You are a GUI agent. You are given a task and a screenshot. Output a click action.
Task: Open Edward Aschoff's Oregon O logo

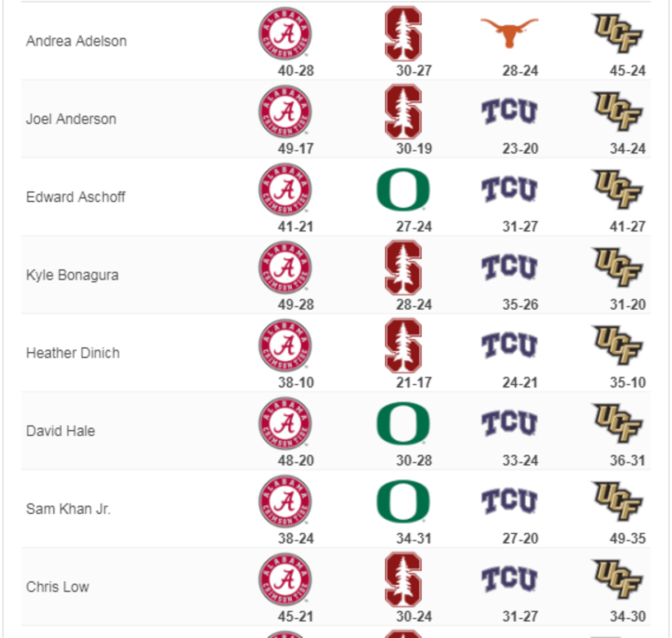tap(403, 190)
